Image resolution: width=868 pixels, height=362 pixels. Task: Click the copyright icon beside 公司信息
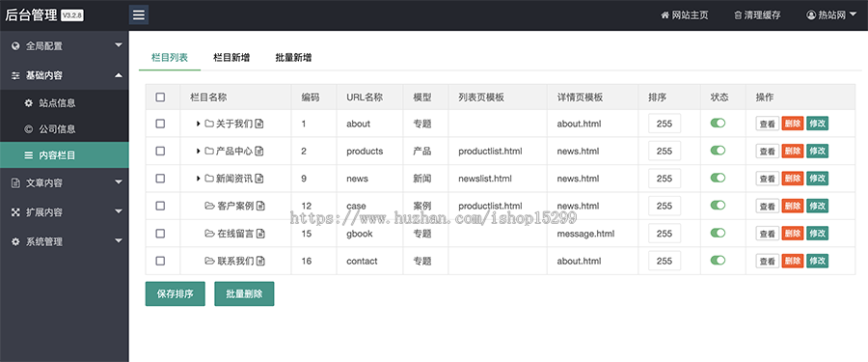(29, 129)
